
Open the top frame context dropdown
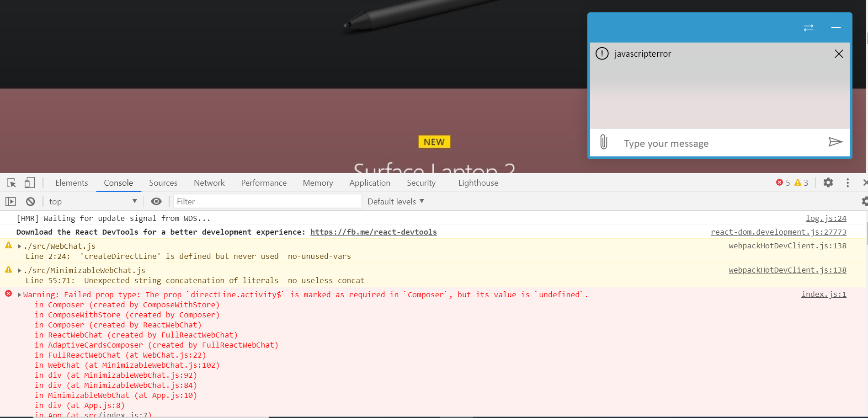coord(91,201)
